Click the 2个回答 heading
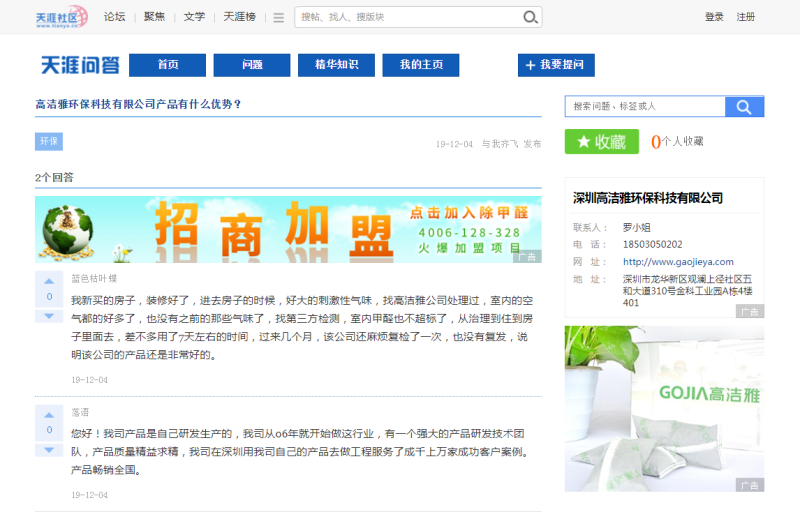The height and width of the screenshot is (512, 800). [54, 177]
